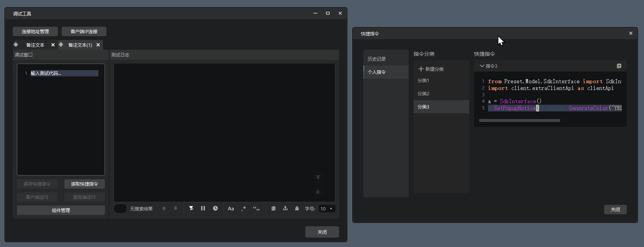Click the 读取快捷指令 button
644x247 pixels.
[x=85, y=184]
